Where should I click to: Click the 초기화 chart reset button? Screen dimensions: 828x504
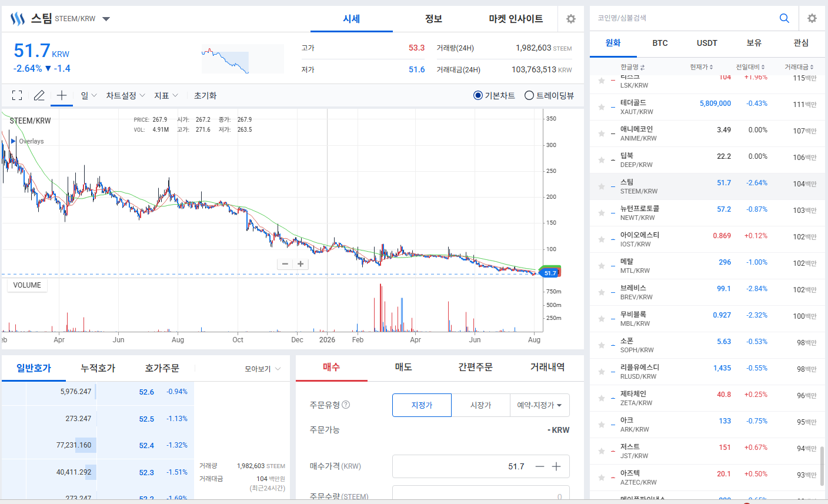pyautogui.click(x=205, y=95)
